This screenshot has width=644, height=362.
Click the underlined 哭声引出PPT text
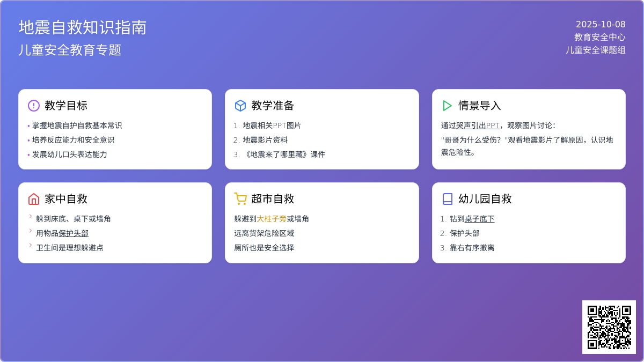478,125
